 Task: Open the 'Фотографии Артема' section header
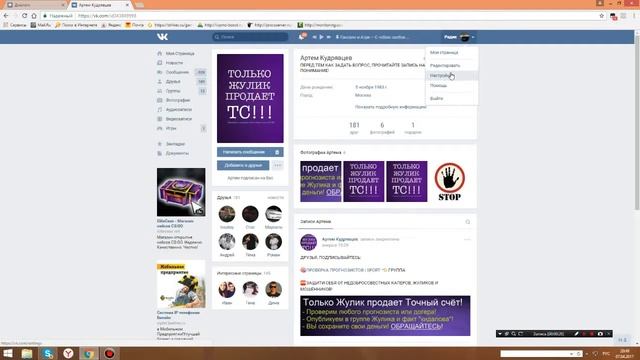321,152
